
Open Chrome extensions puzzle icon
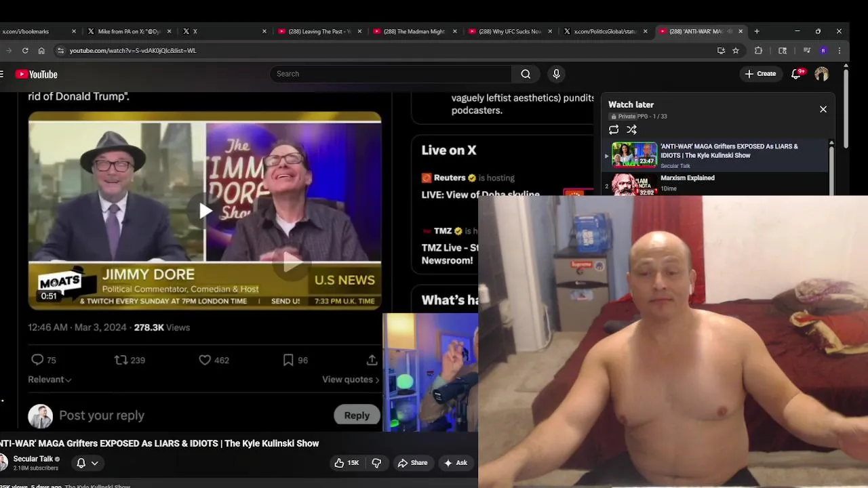point(758,50)
